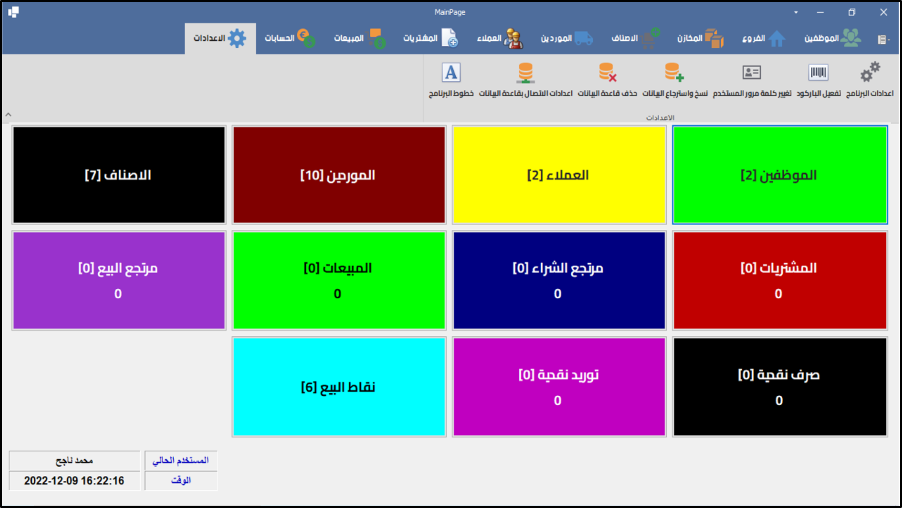The image size is (902, 508).
Task: Click the green employees [2] tile
Action: pos(779,175)
